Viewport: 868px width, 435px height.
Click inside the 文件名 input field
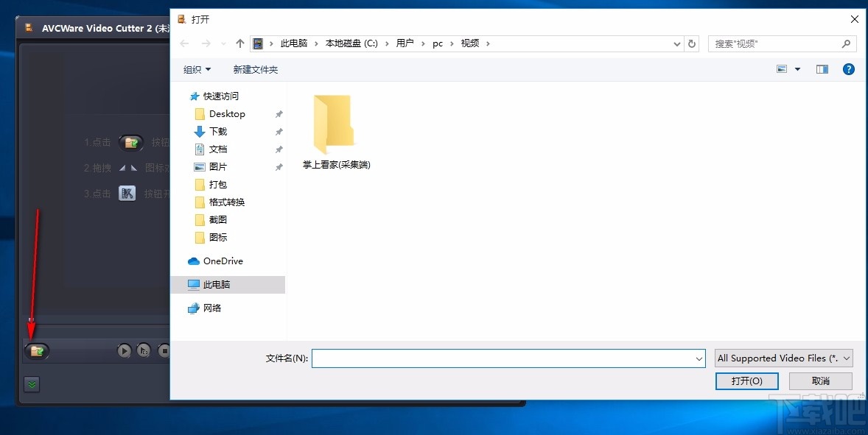507,358
